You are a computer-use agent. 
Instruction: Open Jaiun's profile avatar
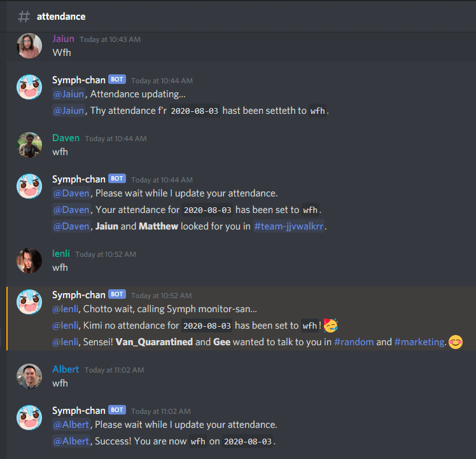click(29, 46)
